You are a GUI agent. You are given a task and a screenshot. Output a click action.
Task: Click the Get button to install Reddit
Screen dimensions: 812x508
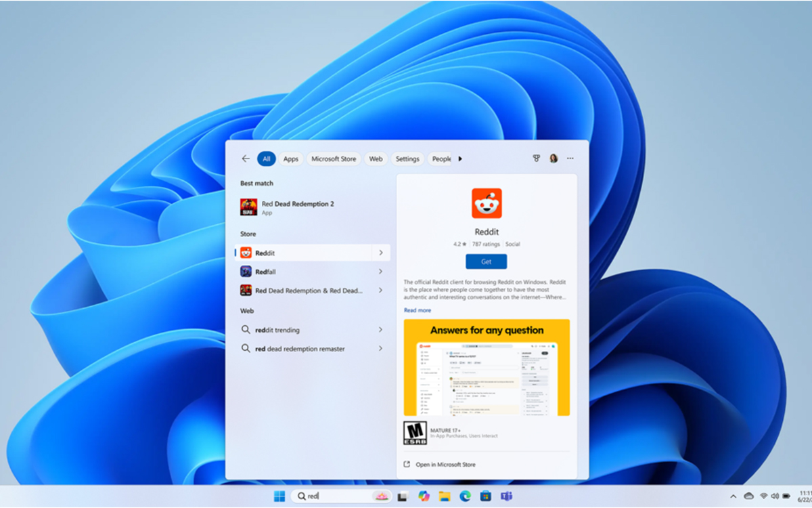point(486,261)
